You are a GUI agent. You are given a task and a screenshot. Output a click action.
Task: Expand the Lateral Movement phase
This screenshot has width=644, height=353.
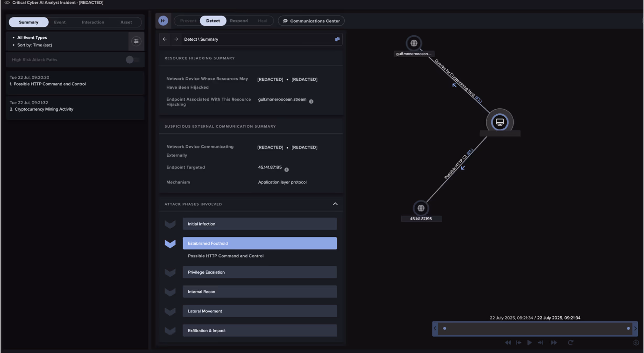click(259, 311)
